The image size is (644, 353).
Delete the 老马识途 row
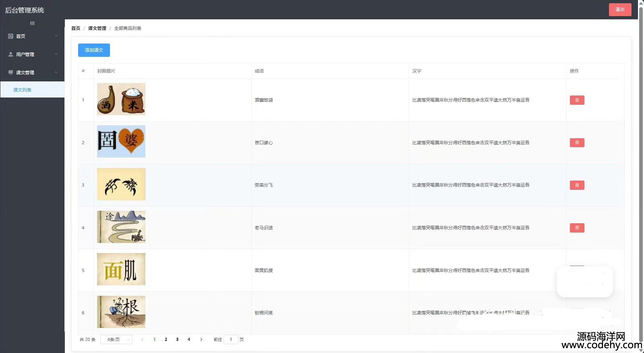(577, 228)
